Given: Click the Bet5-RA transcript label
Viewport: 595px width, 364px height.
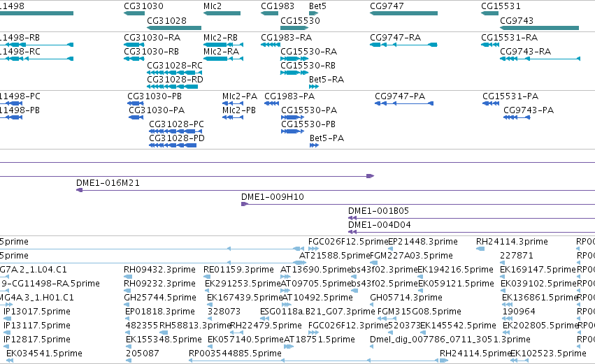Looking at the screenshot, I should [x=327, y=79].
